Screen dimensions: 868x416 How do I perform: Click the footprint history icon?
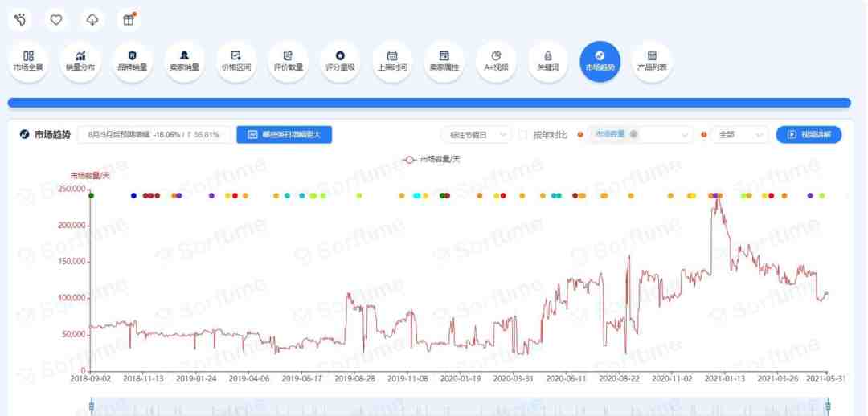click(20, 20)
